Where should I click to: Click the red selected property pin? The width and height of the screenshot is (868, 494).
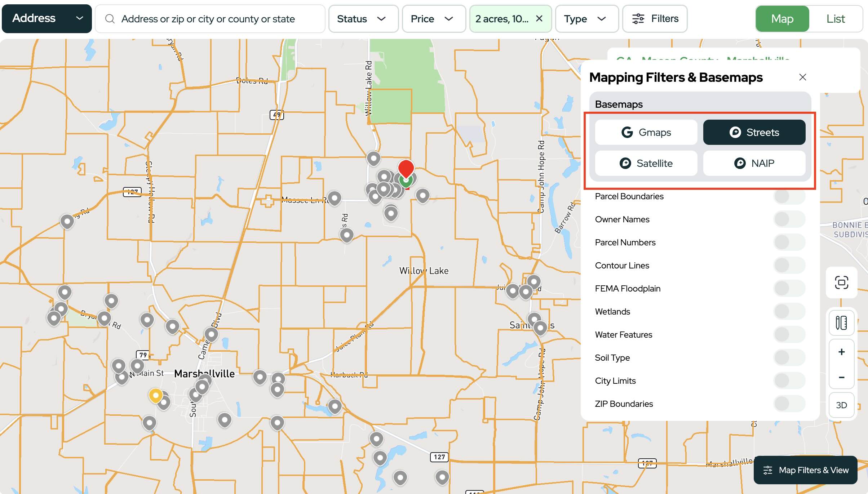(x=406, y=168)
